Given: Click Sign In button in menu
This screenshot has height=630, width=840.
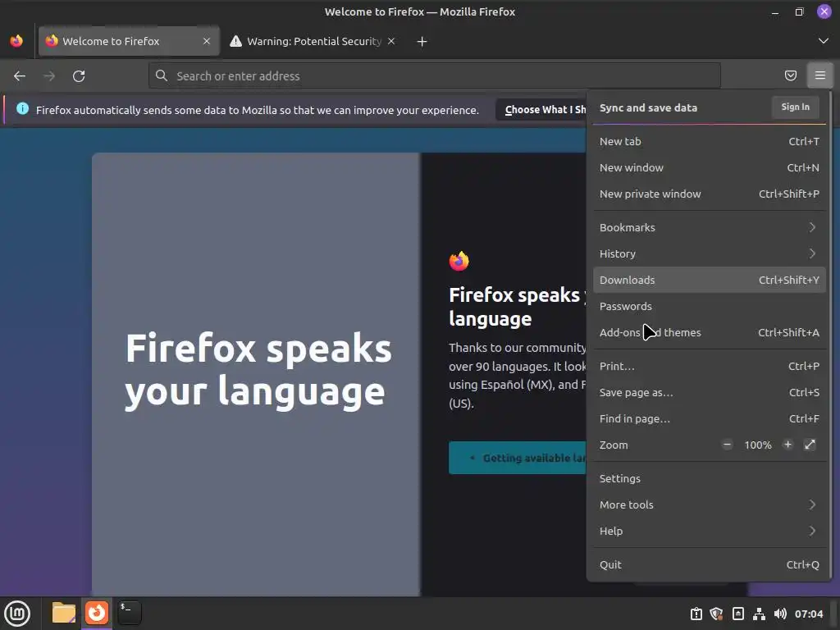Looking at the screenshot, I should pyautogui.click(x=796, y=107).
